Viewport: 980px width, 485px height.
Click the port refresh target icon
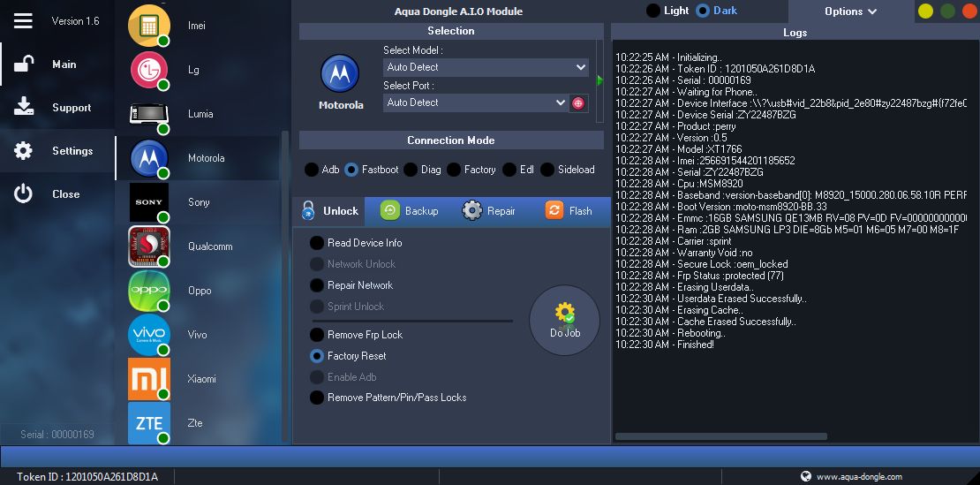click(x=578, y=103)
